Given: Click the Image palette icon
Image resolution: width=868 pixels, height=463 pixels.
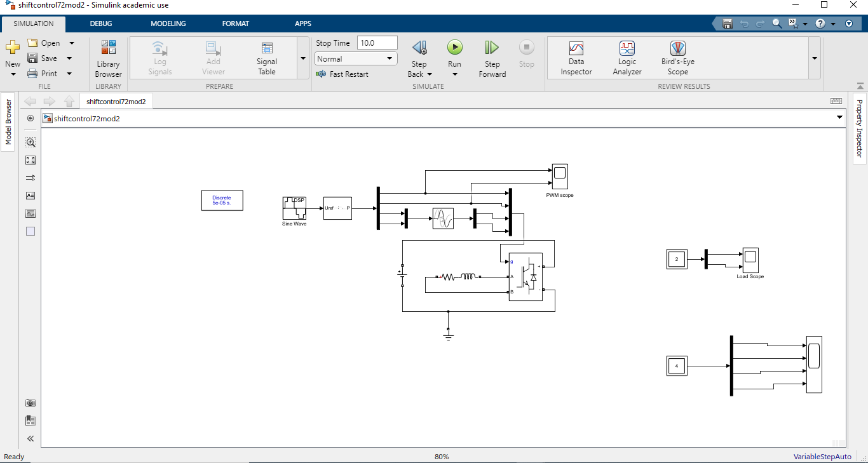Looking at the screenshot, I should click(x=31, y=213).
